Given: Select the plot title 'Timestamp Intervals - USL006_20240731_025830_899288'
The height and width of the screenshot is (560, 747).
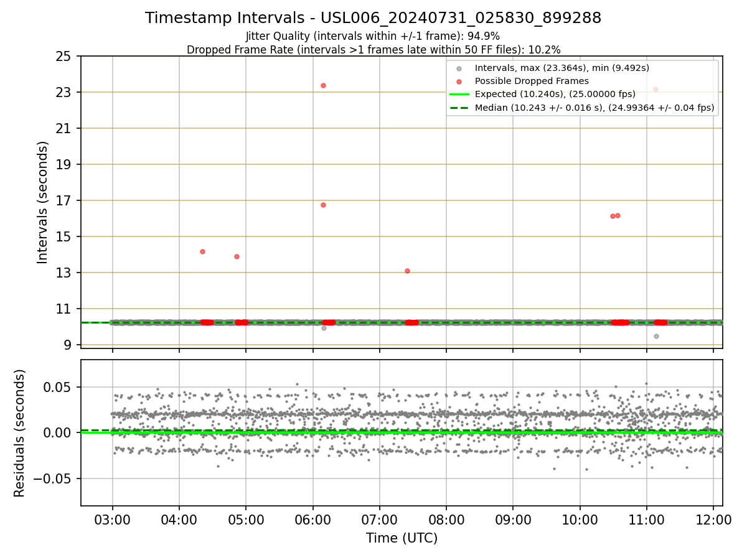Looking at the screenshot, I should coord(374,18).
